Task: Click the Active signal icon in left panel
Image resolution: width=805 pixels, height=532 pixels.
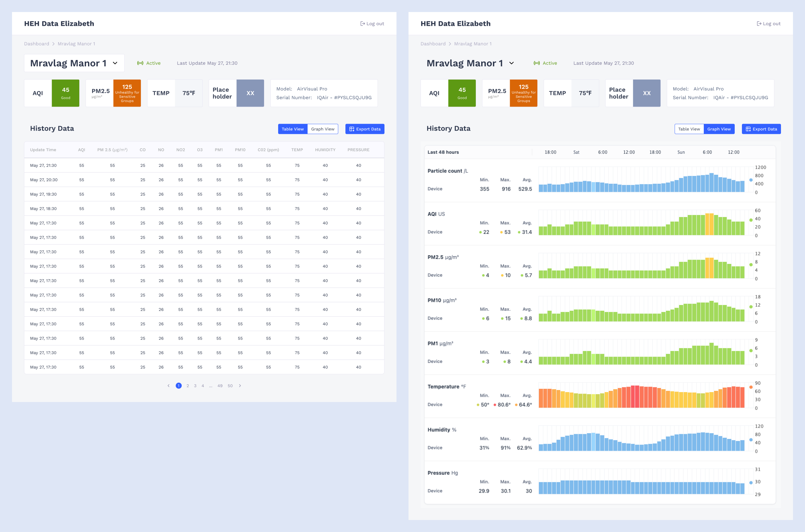Action: pyautogui.click(x=140, y=63)
